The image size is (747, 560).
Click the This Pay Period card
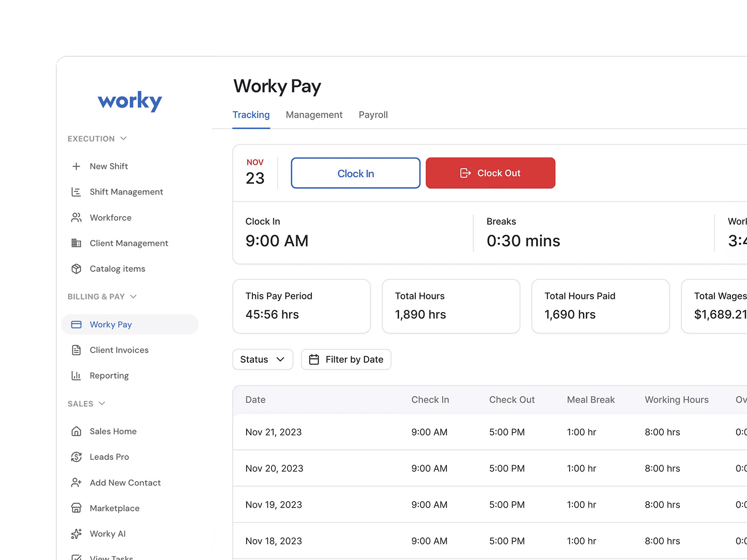(302, 306)
